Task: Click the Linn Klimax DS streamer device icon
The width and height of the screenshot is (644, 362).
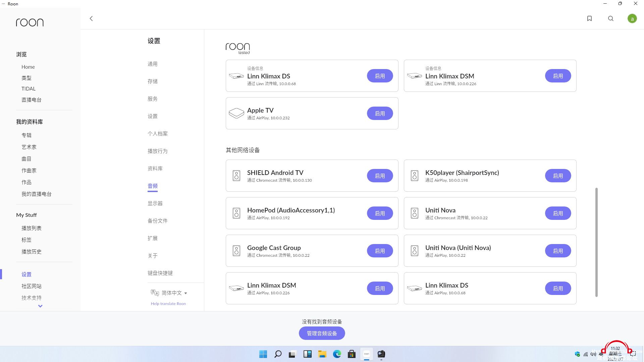Action: (236, 76)
